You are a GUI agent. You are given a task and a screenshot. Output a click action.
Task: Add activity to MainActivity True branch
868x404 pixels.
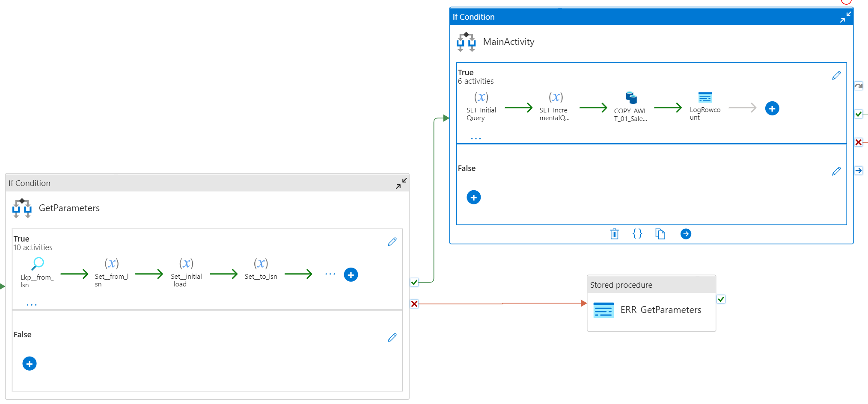pyautogui.click(x=772, y=109)
